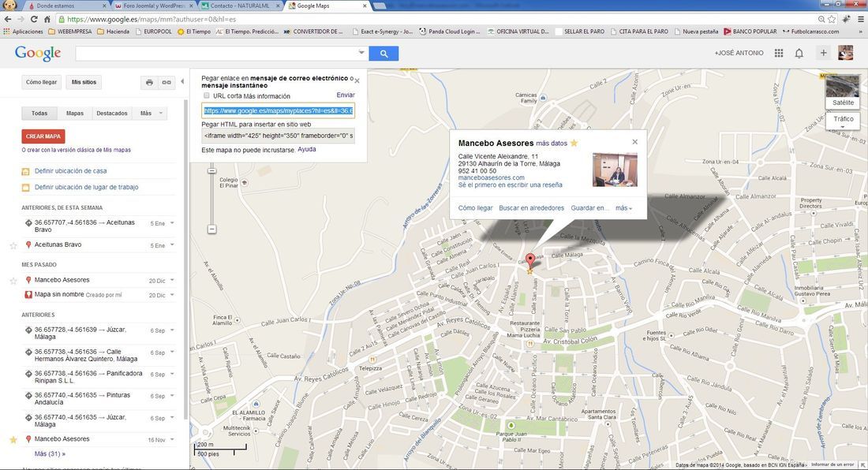Select the Todas tab
This screenshot has width=868, height=470.
point(39,114)
